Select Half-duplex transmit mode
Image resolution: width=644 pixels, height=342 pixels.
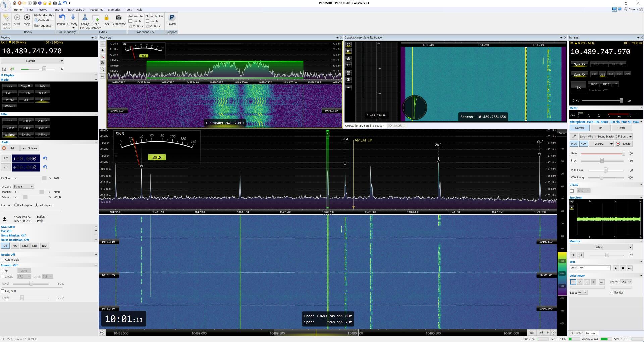pos(16,205)
